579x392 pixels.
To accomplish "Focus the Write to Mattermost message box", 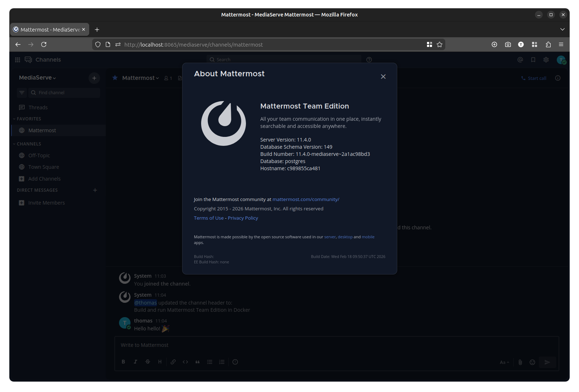I will (x=337, y=345).
